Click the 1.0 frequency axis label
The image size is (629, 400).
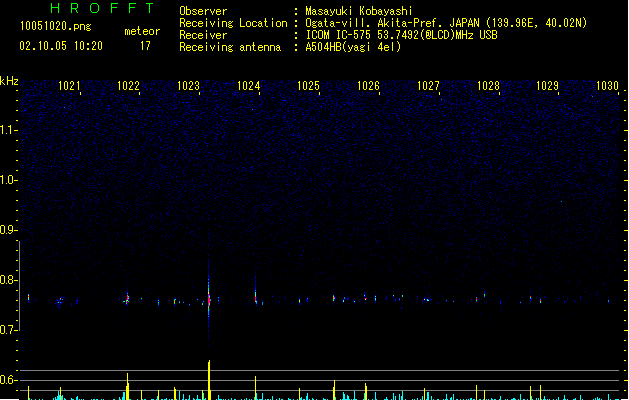coord(8,180)
